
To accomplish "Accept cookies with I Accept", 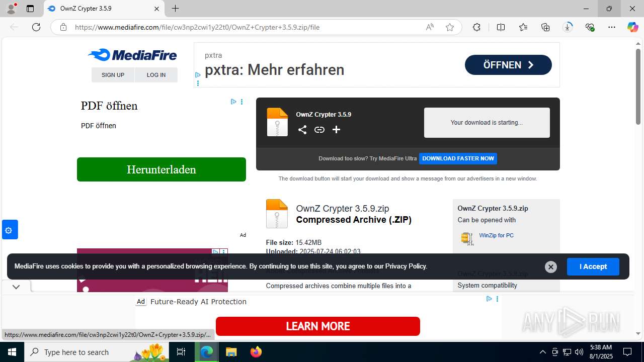I will [x=593, y=266].
